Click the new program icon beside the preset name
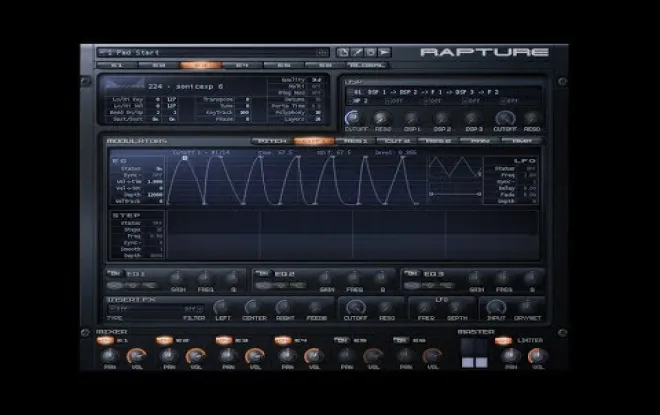Viewport: 660px width, 415px height. (343, 52)
